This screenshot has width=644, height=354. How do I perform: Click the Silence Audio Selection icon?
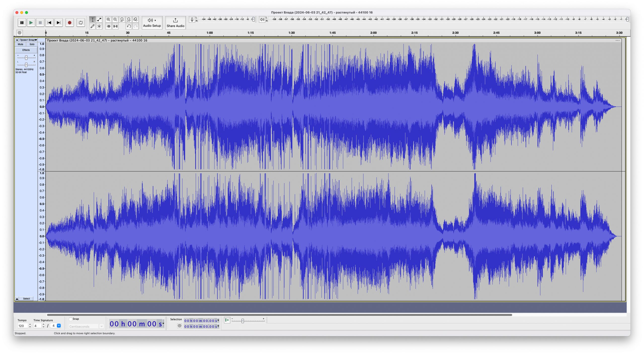[x=115, y=26]
